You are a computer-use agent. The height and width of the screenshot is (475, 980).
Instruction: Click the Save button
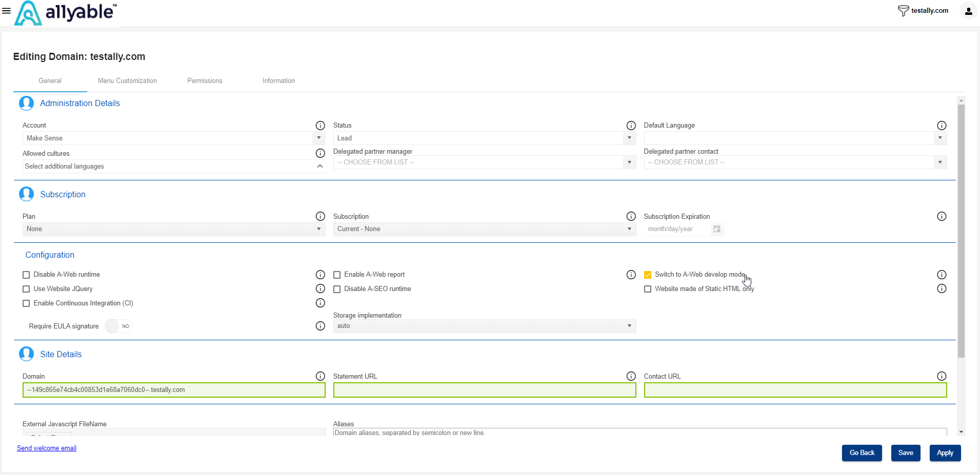click(x=905, y=453)
